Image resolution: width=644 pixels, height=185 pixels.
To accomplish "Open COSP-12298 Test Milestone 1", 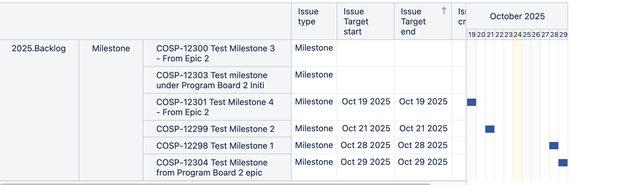I will 215,146.
